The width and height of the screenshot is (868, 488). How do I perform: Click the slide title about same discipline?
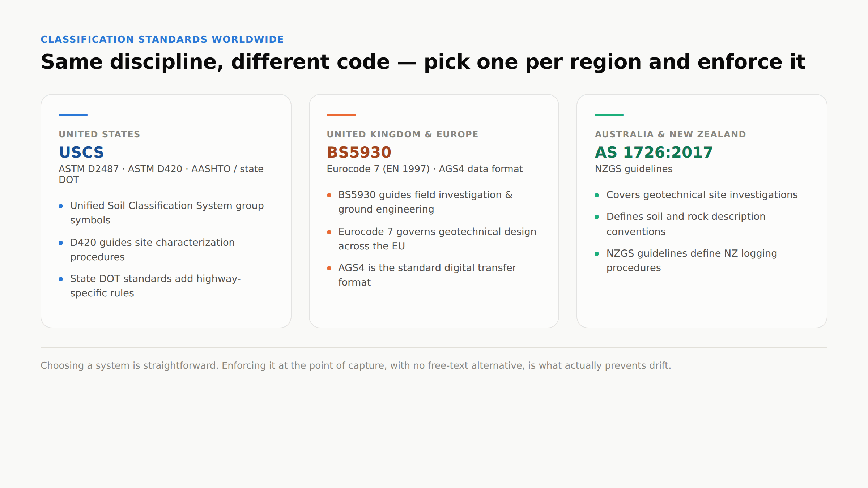coord(423,62)
